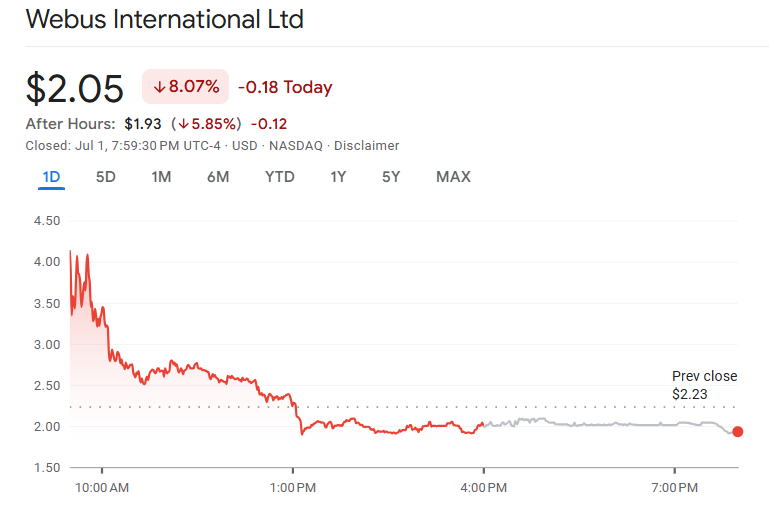Click the 3.50 y-axis label
This screenshot has height=505, width=769.
coord(47,303)
